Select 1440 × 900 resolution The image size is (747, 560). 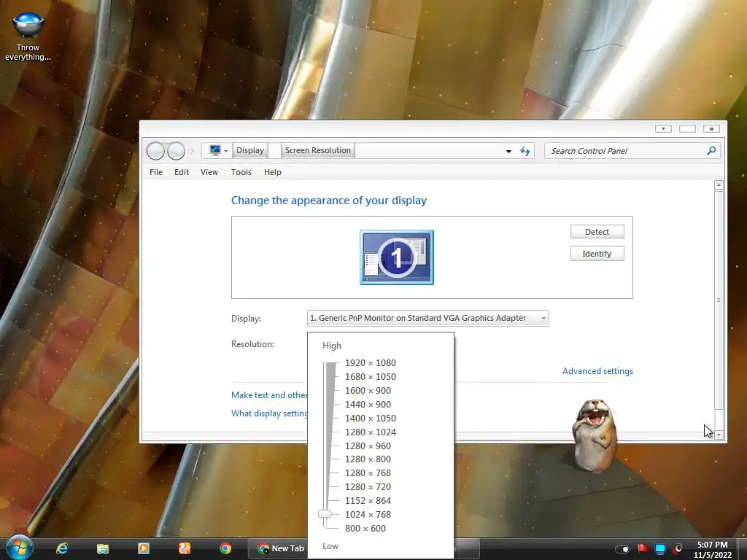pyautogui.click(x=368, y=404)
